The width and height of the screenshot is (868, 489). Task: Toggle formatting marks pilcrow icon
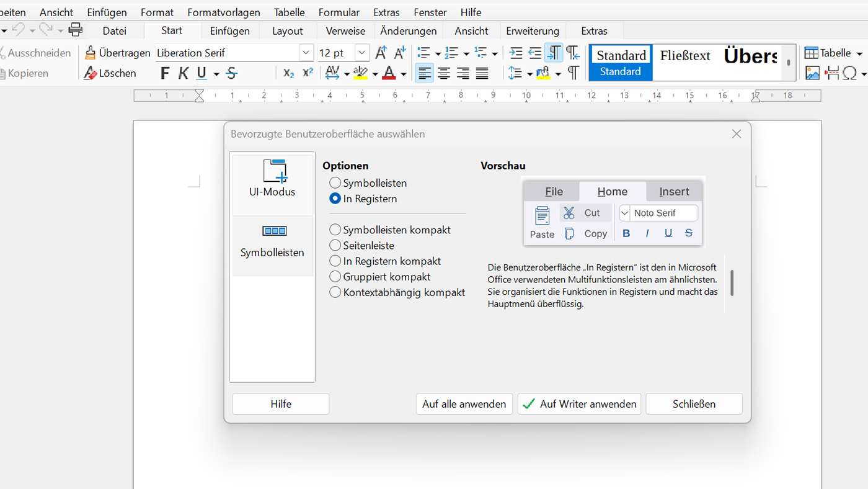(x=573, y=73)
